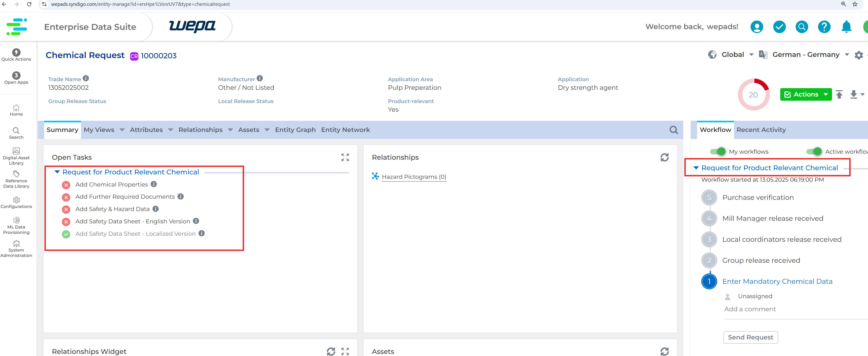Open the Entity Network tab
Viewport: 868px width, 356px height.
point(345,130)
